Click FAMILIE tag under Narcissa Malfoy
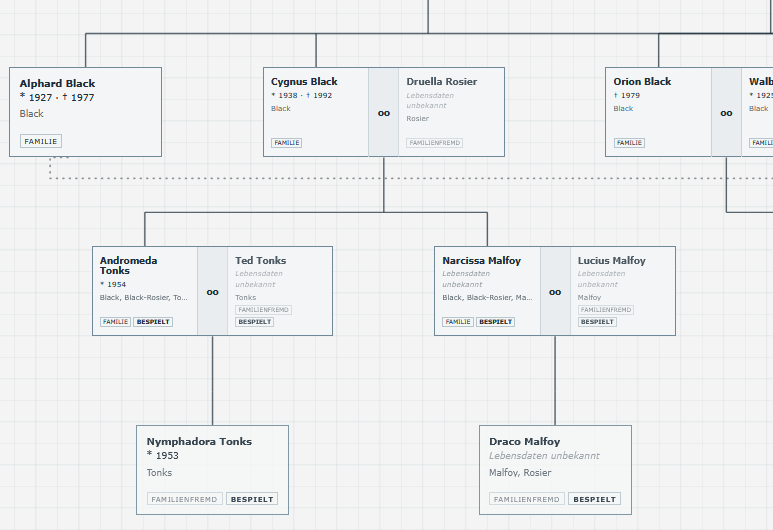This screenshot has height=530, width=773. pyautogui.click(x=458, y=321)
